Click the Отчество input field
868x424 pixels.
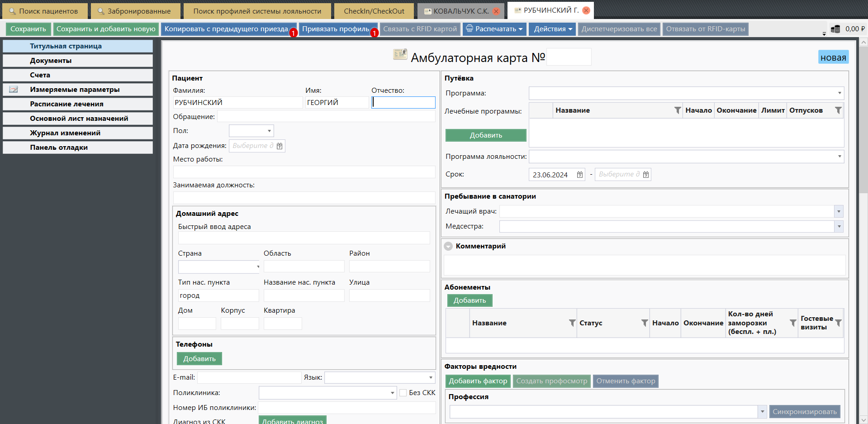coord(403,103)
